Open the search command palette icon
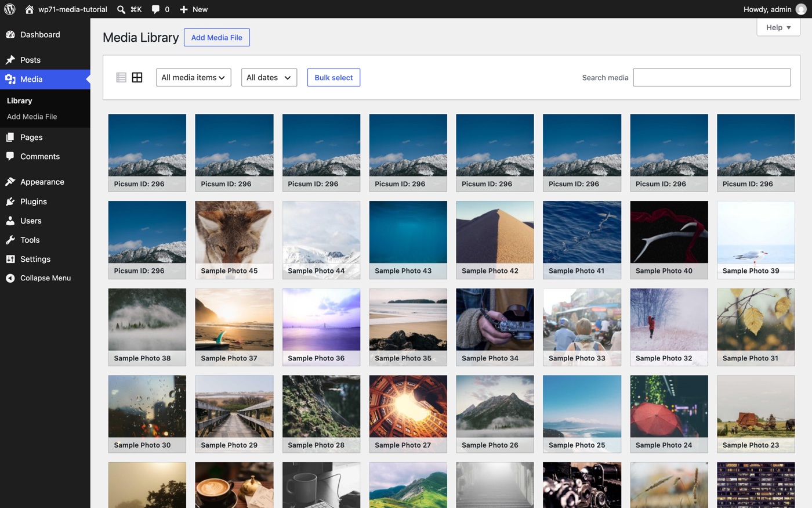The width and height of the screenshot is (812, 508). pos(121,9)
